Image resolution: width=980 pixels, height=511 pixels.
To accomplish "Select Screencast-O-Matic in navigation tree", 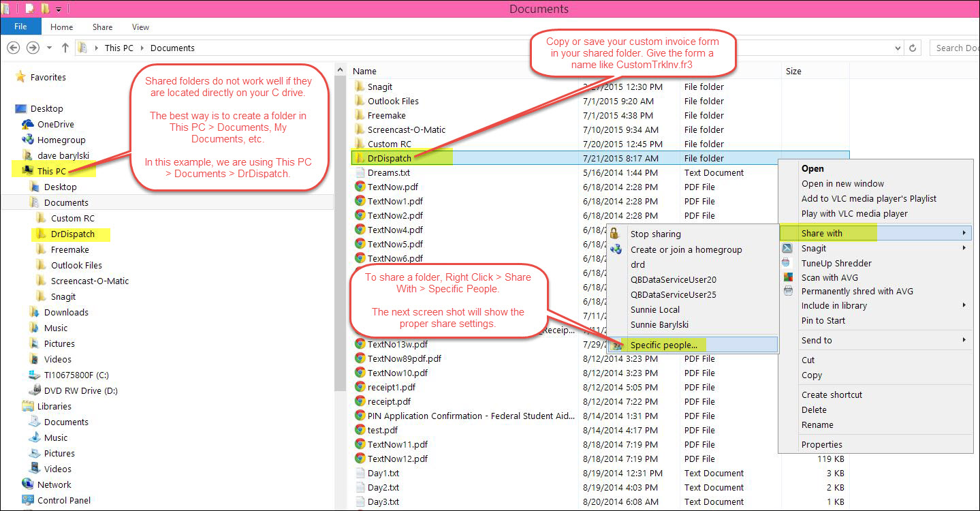I will point(89,281).
